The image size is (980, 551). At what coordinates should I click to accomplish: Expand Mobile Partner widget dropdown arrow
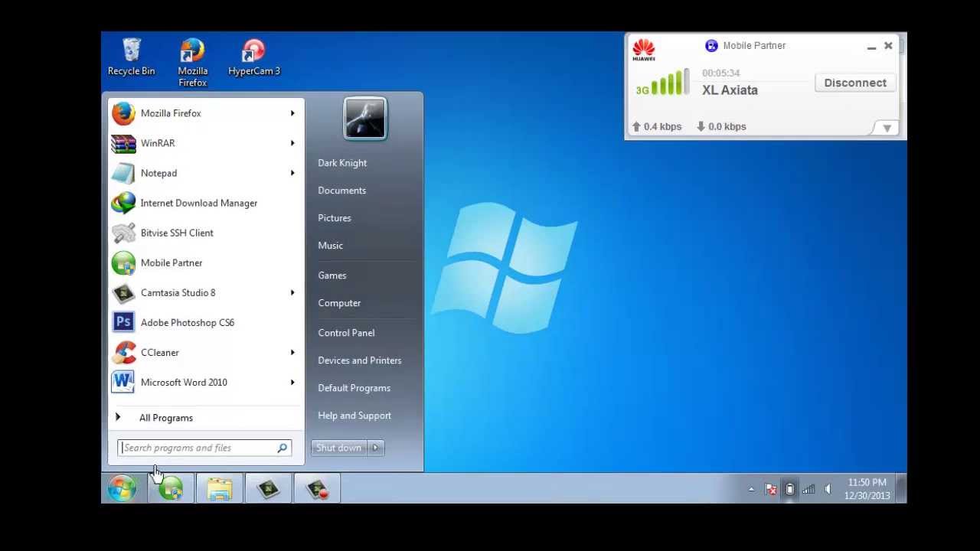point(887,128)
